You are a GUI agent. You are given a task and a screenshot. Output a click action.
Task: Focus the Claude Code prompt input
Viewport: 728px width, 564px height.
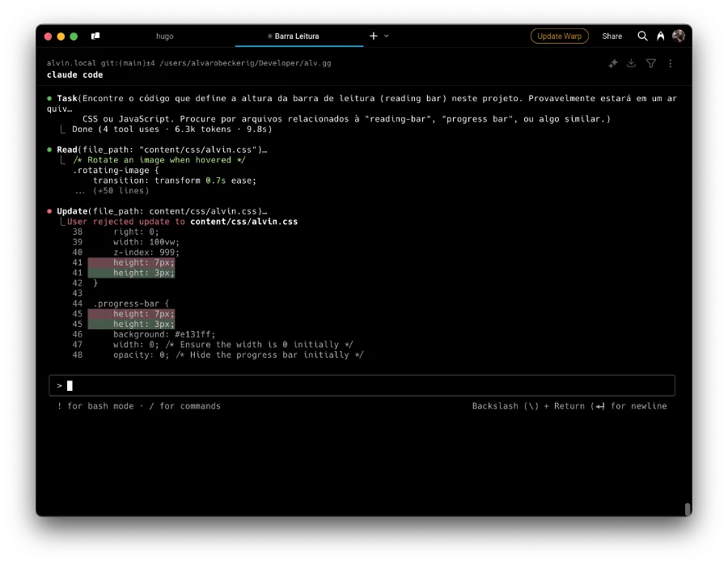[362, 385]
